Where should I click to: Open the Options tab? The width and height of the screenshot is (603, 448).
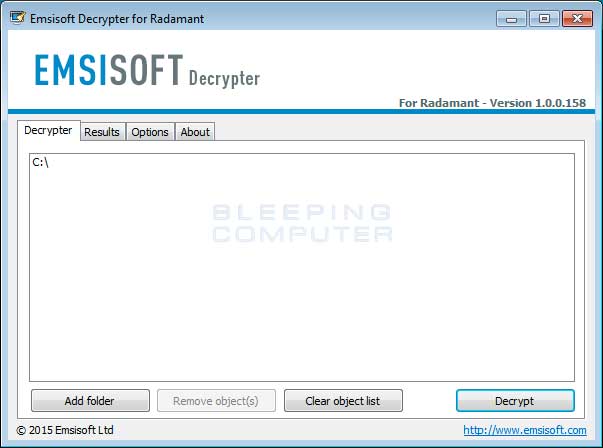click(150, 132)
